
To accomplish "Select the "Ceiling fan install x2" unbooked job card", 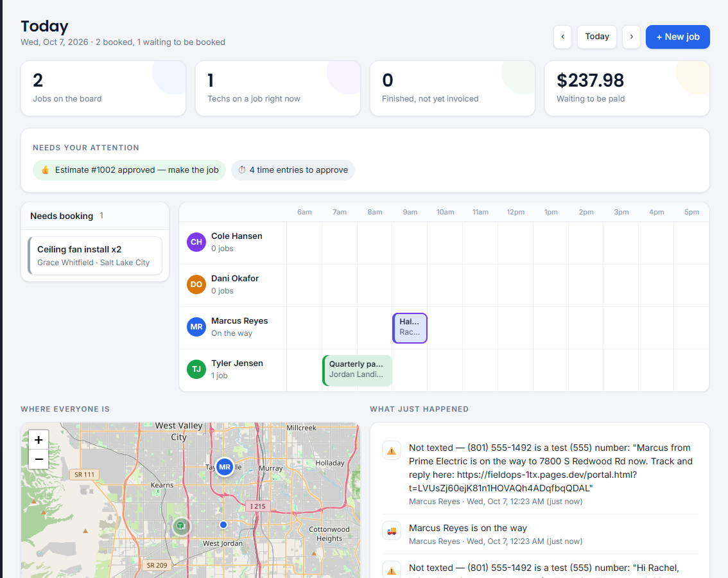I will pyautogui.click(x=95, y=256).
